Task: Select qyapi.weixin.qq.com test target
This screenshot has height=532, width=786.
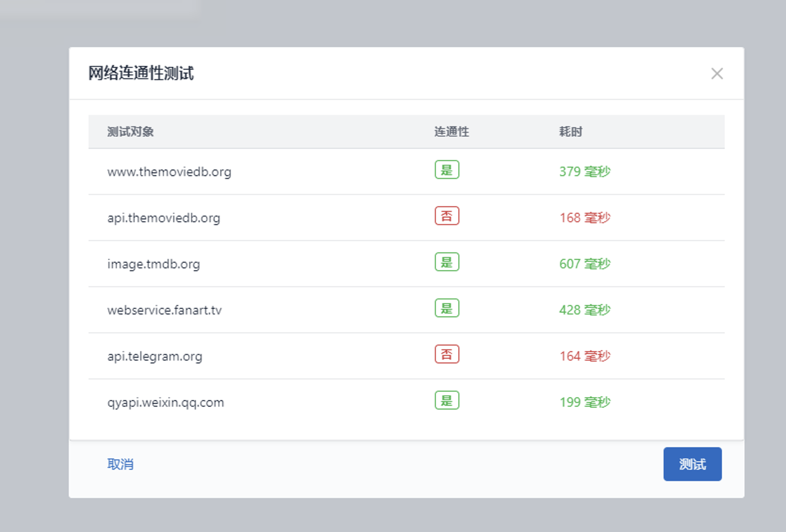Action: (166, 403)
